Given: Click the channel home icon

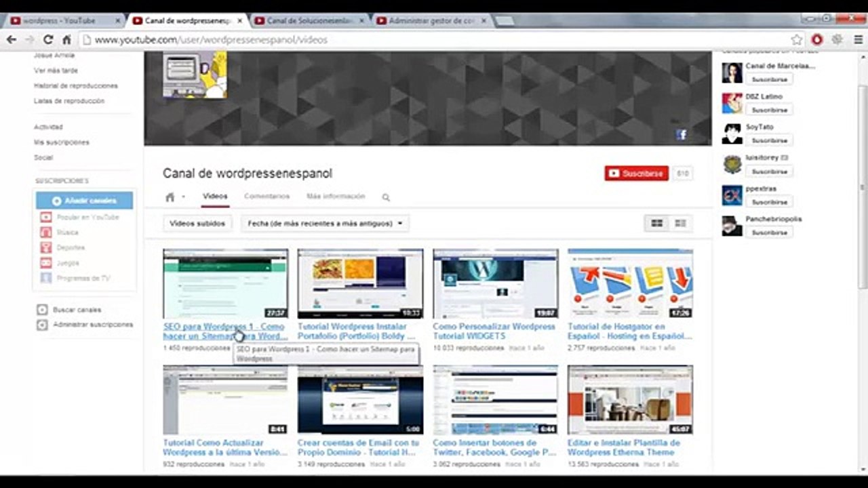Looking at the screenshot, I should point(170,197).
